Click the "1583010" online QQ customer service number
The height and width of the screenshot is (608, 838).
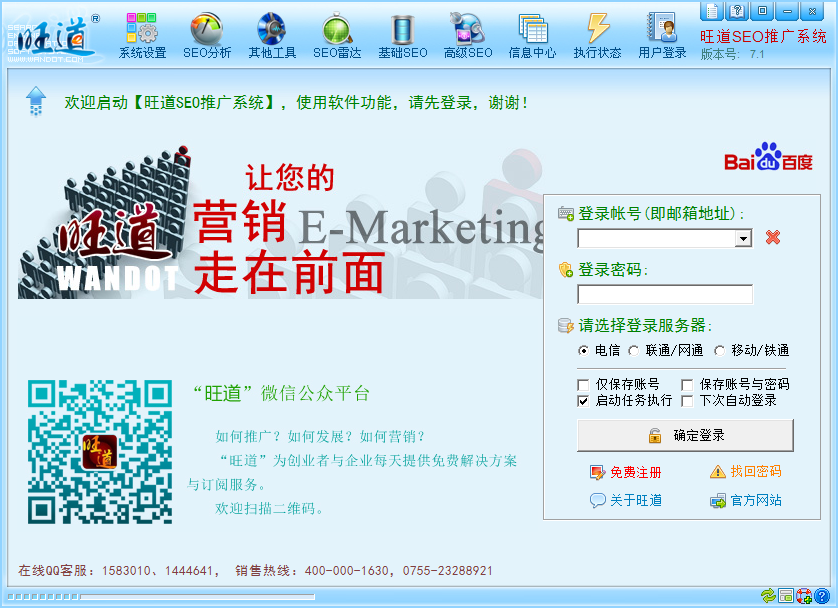[x=127, y=571]
